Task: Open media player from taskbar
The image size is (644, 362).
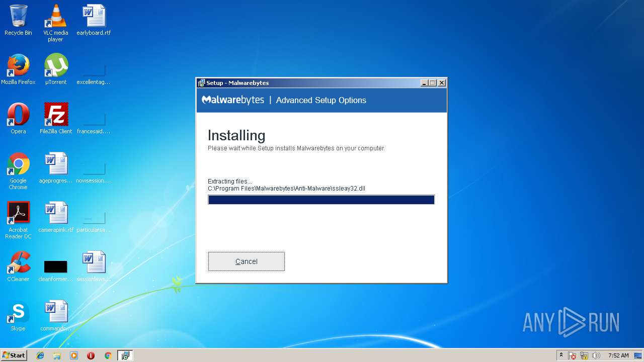Action: pos(74,355)
